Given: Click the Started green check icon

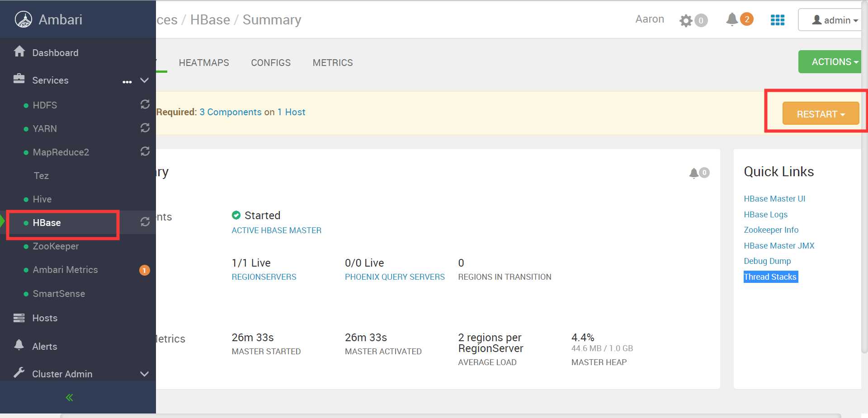Looking at the screenshot, I should click(236, 215).
